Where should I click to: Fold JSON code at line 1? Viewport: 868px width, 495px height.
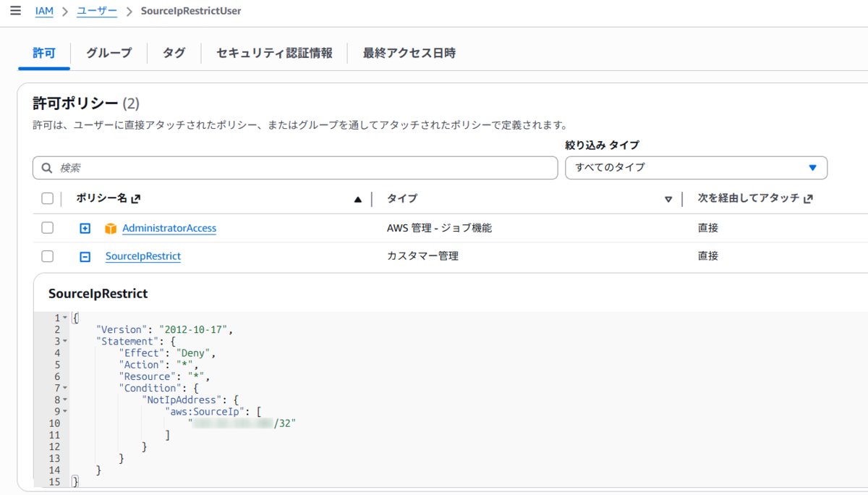click(x=65, y=318)
